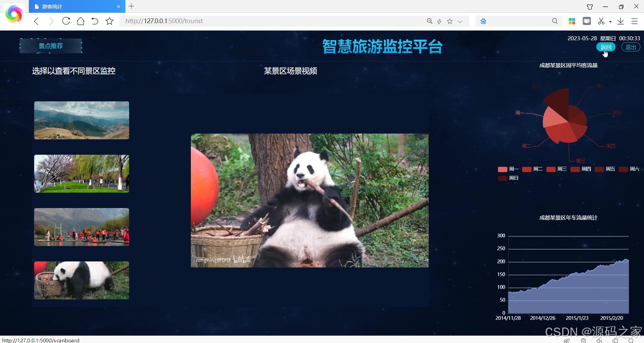Click the 某景区场景视频 heading
The image size is (644, 343).
290,71
